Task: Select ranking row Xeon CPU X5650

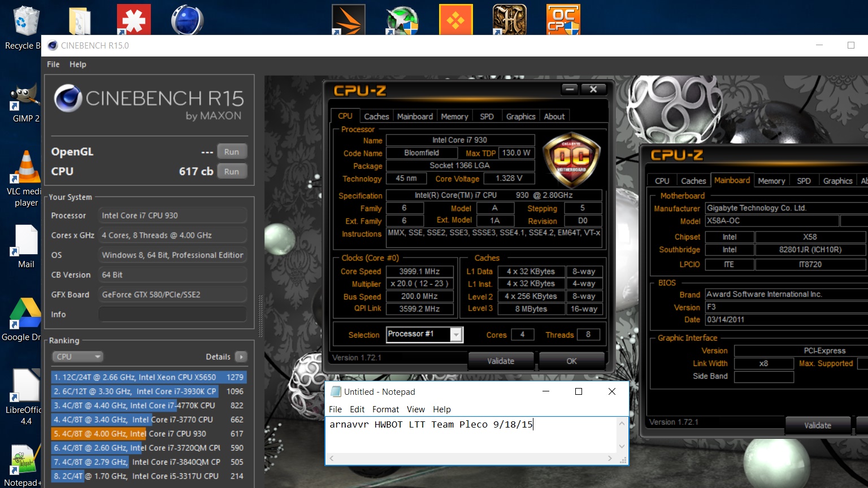Action: pyautogui.click(x=149, y=377)
